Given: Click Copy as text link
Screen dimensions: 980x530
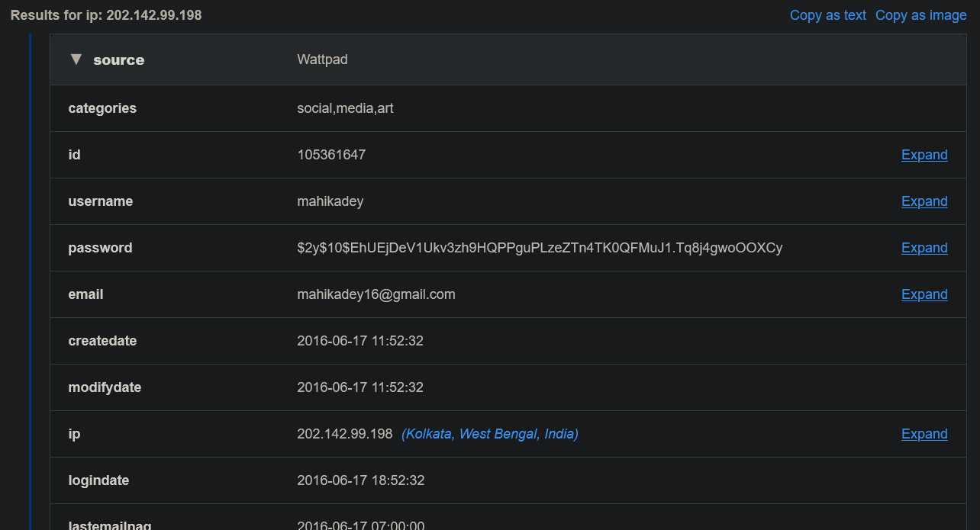Looking at the screenshot, I should click(x=828, y=15).
